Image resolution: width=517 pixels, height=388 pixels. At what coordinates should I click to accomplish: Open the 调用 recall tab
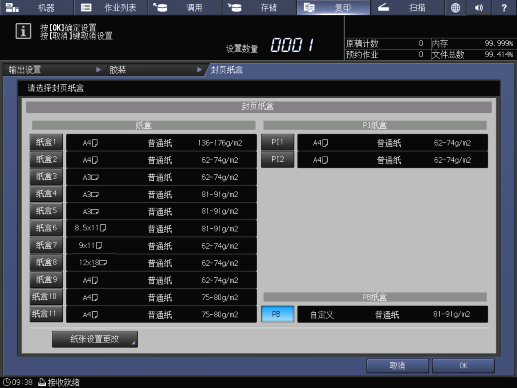185,7
